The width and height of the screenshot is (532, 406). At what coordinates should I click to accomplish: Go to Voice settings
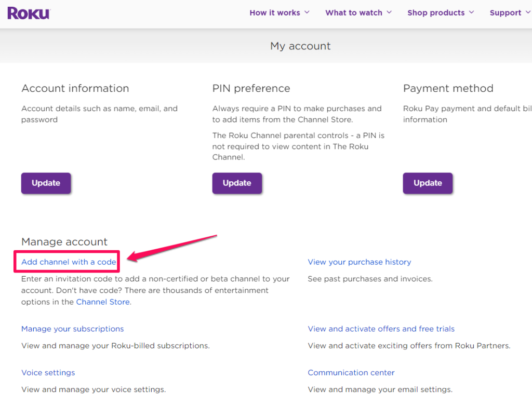click(48, 372)
